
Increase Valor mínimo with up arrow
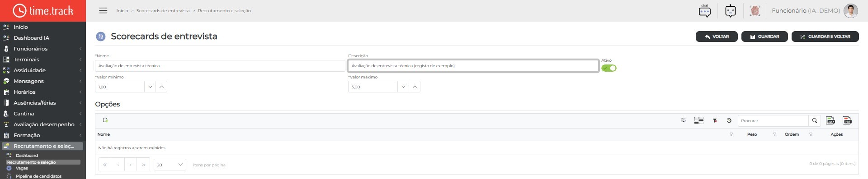click(161, 87)
